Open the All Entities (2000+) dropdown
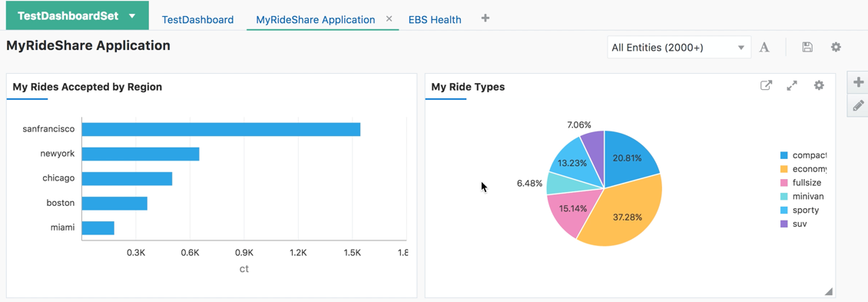868x302 pixels. click(x=679, y=48)
